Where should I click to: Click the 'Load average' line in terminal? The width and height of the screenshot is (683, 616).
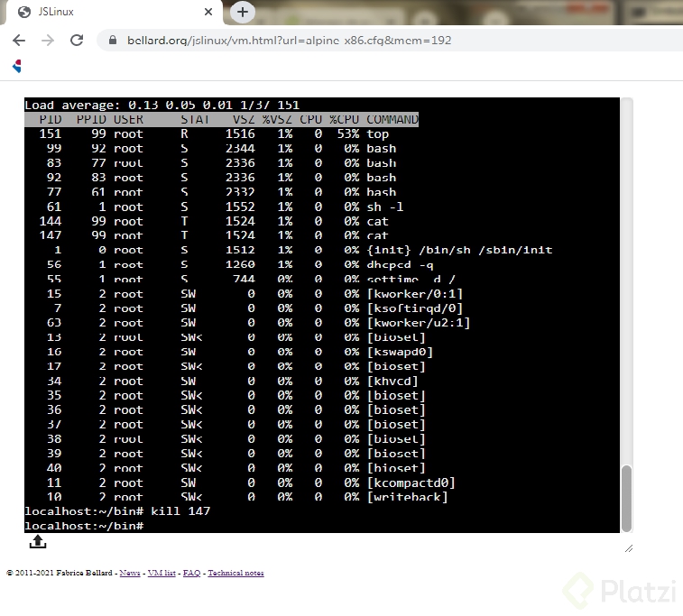pyautogui.click(x=162, y=106)
